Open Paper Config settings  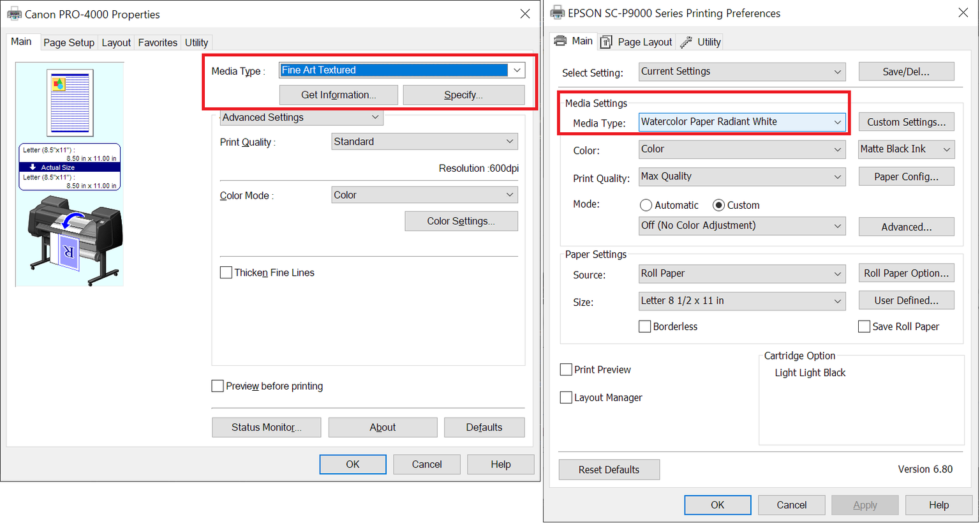point(906,177)
